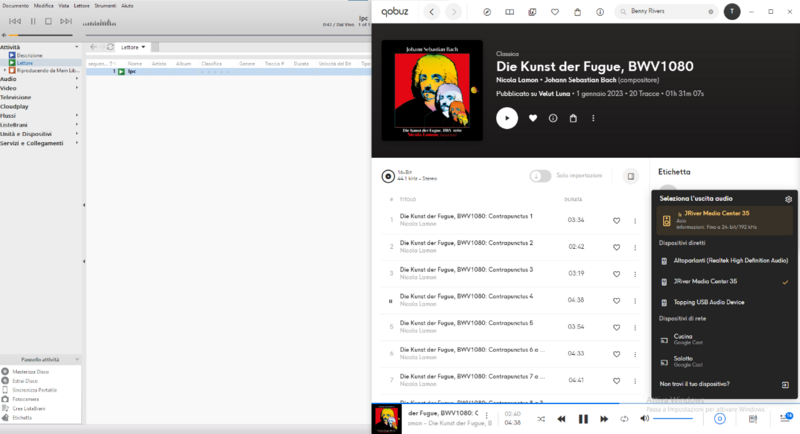800x434 pixels.
Task: Open Qobuz purchases bag in top bar
Action: 578,12
